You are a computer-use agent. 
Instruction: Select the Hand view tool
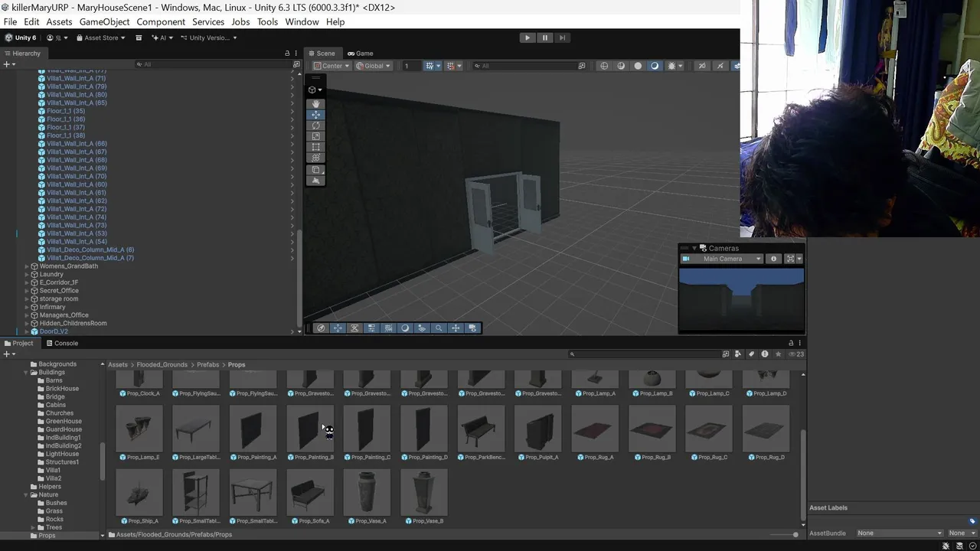point(315,103)
